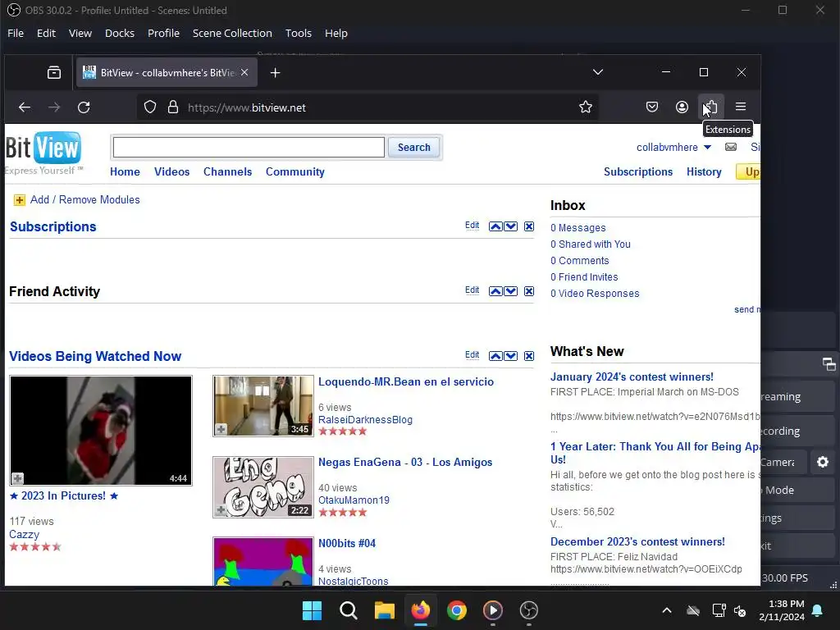The height and width of the screenshot is (630, 840).
Task: Switch to Chrome from the taskbar
Action: pyautogui.click(x=456, y=610)
